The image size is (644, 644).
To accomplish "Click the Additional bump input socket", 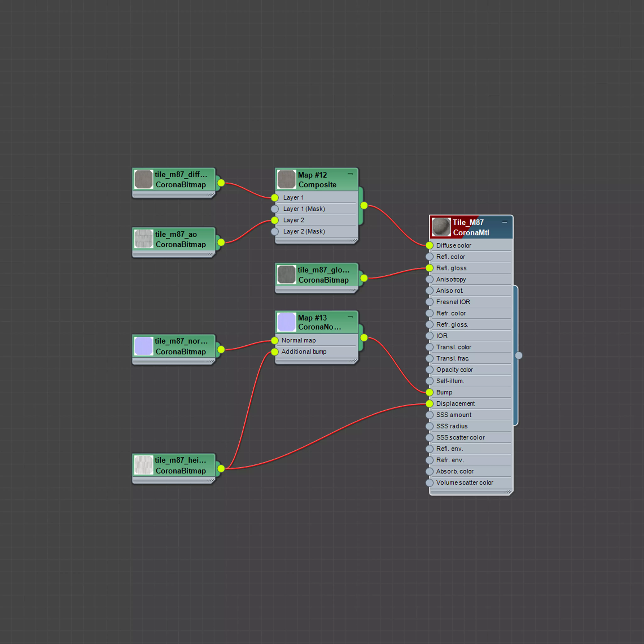I will point(275,352).
